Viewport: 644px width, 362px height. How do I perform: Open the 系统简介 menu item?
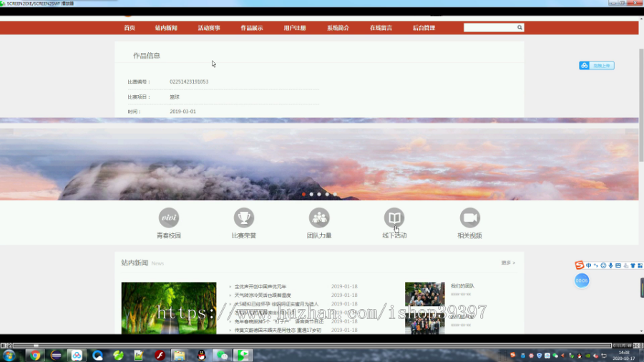(x=338, y=28)
